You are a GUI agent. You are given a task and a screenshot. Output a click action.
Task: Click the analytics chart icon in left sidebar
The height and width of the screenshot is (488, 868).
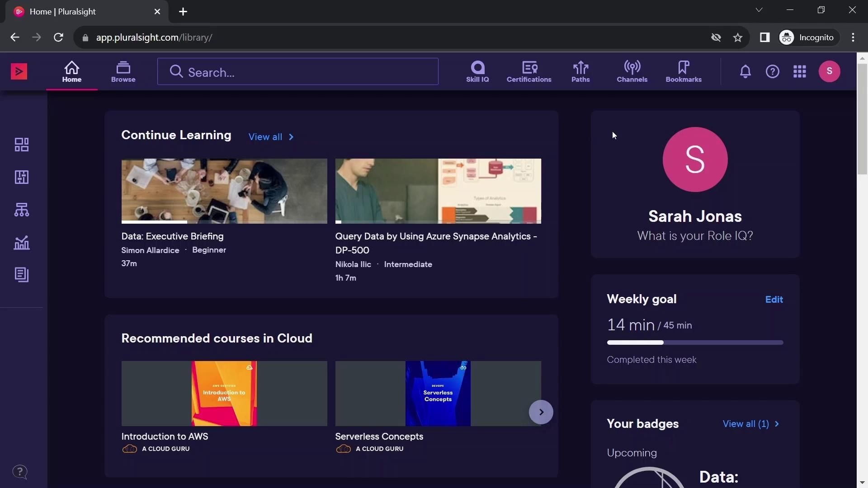click(22, 243)
